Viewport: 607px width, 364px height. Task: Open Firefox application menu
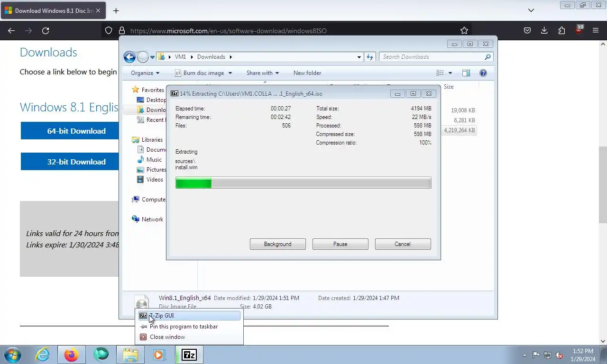coord(596,30)
